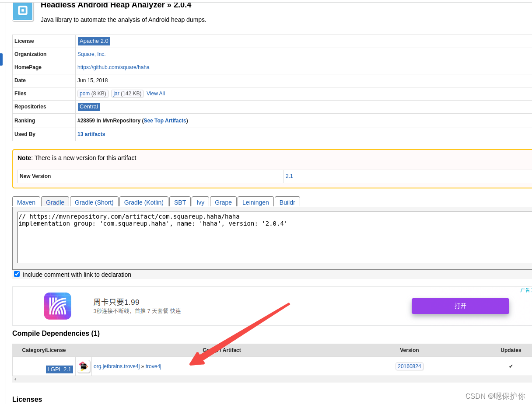
Task: Open the Square, Inc. organization page
Action: [91, 54]
